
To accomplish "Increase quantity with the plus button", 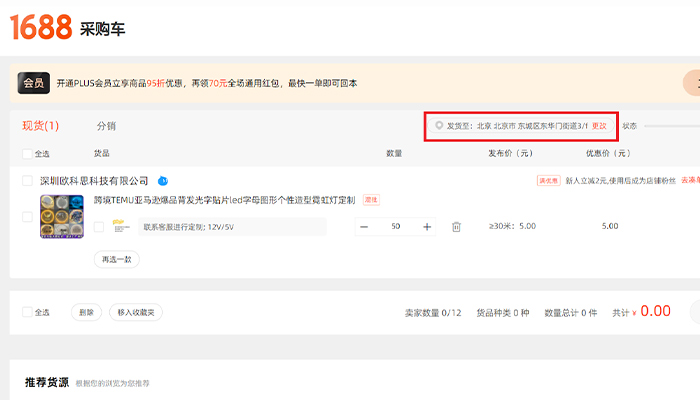I will pyautogui.click(x=427, y=227).
